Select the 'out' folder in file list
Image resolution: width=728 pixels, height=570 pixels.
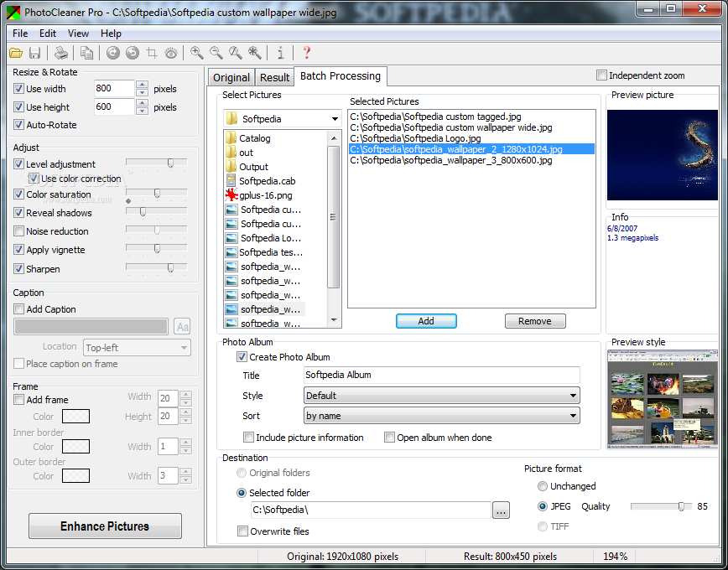[x=246, y=153]
